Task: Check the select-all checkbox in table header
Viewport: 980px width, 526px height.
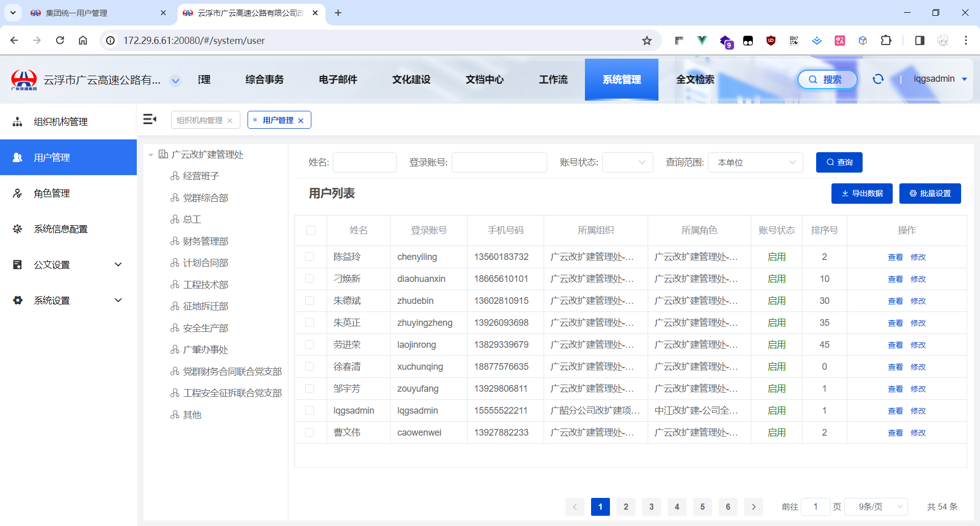Action: click(311, 230)
